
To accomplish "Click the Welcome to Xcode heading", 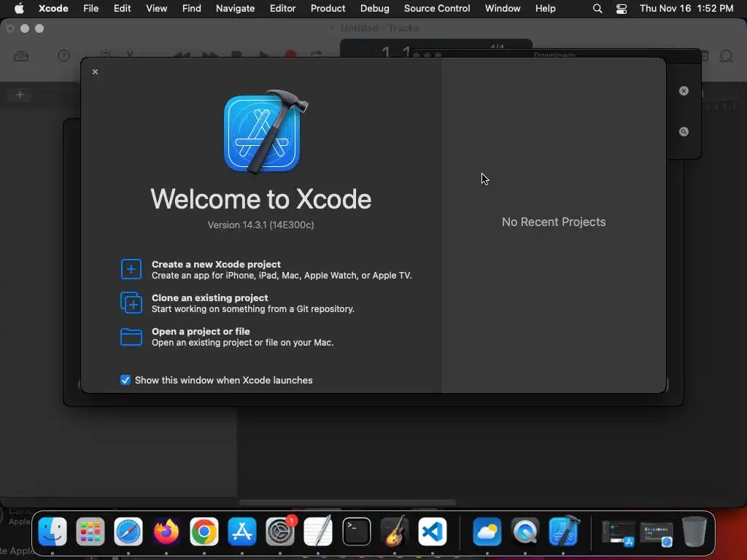I will pos(260,198).
